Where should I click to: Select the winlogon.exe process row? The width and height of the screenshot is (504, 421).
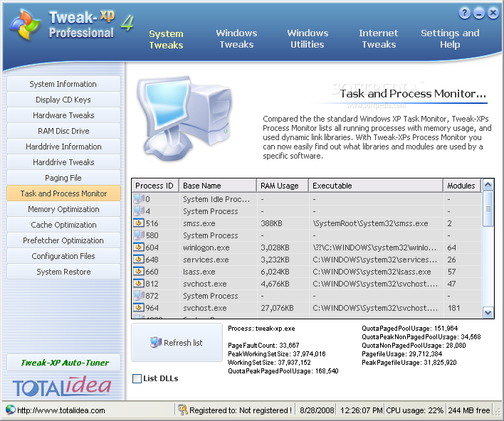307,247
